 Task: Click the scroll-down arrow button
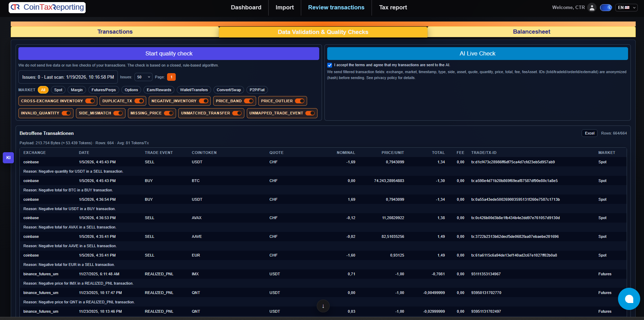point(323,306)
